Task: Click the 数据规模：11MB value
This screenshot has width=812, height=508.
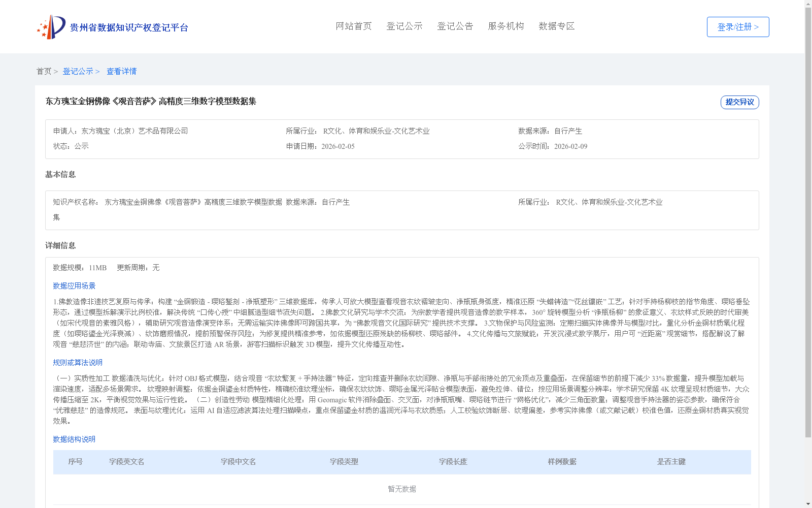Action: click(x=80, y=268)
